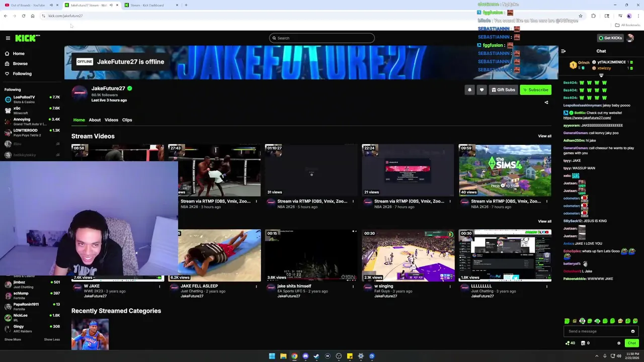644x362 pixels.
Task: Open The Sims 4 stream video thumbnail
Action: click(x=505, y=170)
